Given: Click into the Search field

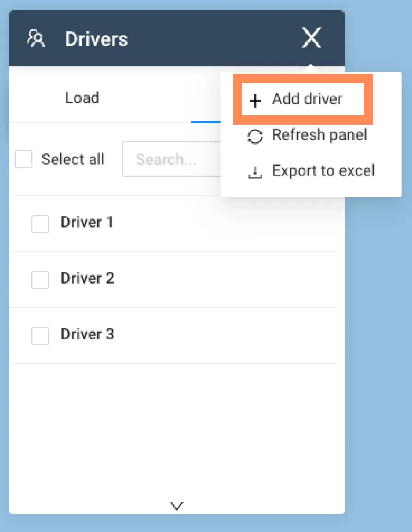Looking at the screenshot, I should pos(171,159).
